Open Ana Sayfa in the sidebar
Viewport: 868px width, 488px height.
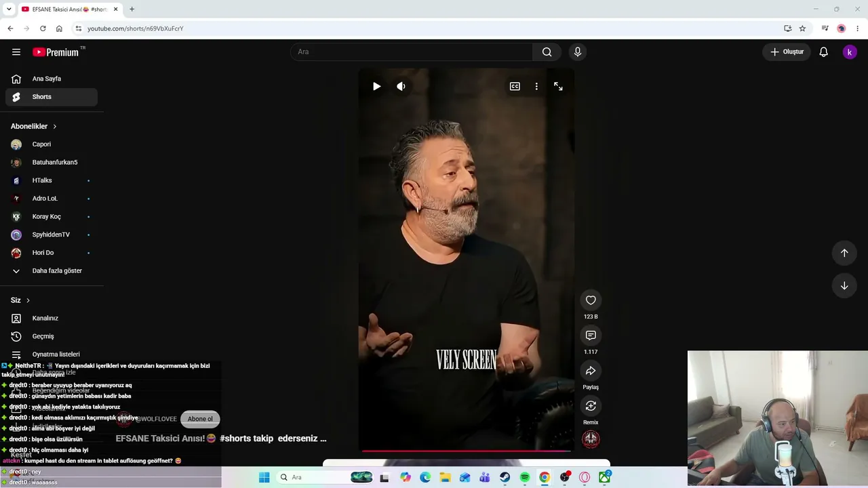(52, 79)
